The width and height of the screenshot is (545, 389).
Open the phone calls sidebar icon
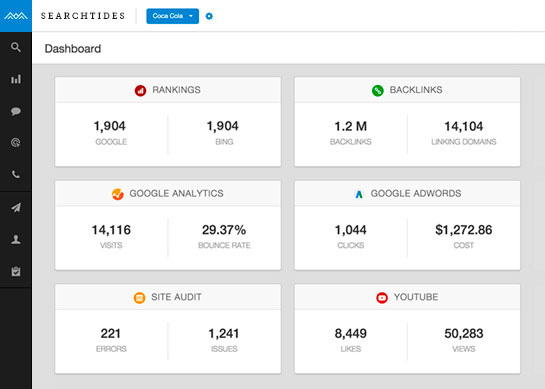[16, 174]
